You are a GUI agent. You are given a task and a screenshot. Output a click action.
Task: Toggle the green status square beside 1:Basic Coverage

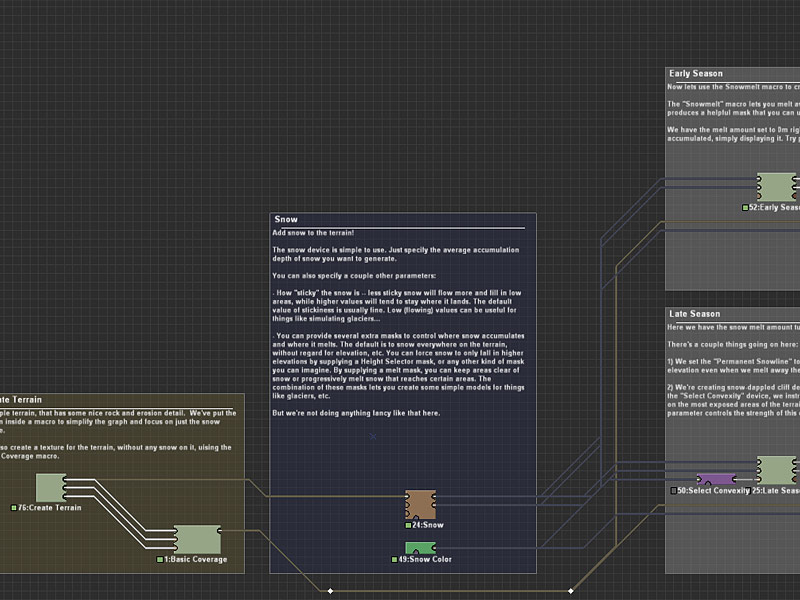click(x=160, y=559)
